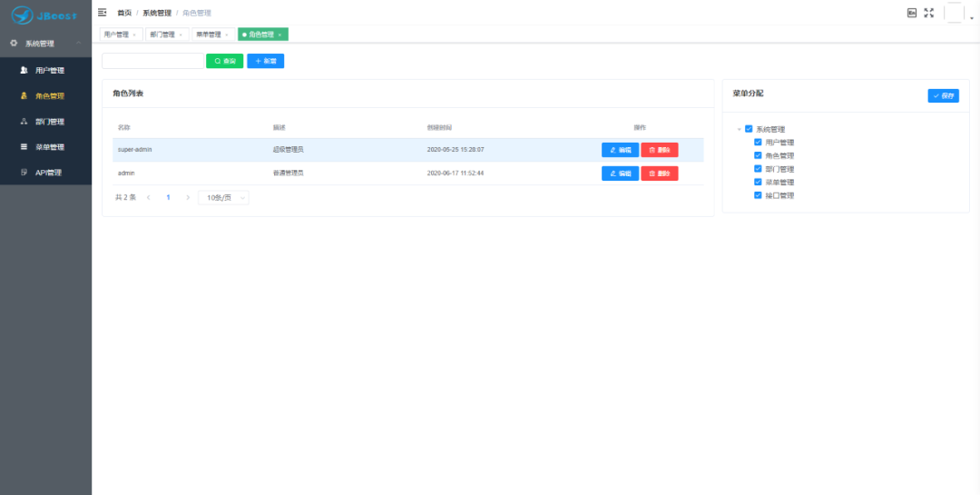Open API管理 in the sidebar
Screen dimensions: 980x495
point(45,172)
